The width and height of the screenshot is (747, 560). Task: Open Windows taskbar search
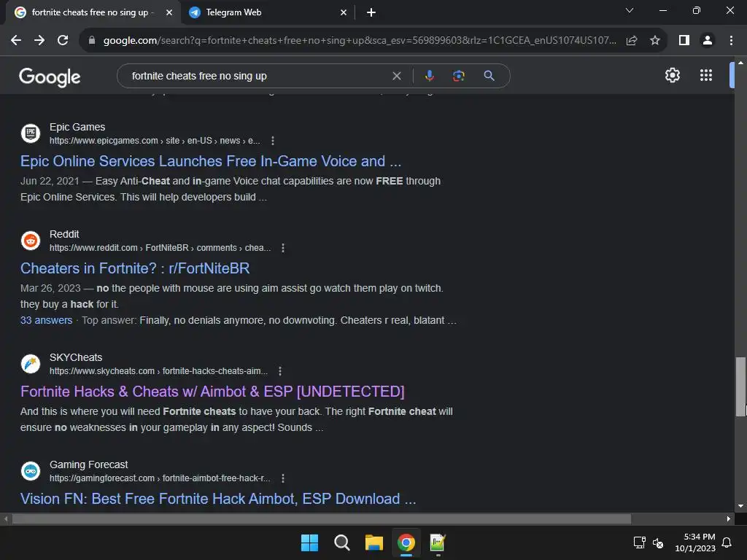pyautogui.click(x=341, y=542)
